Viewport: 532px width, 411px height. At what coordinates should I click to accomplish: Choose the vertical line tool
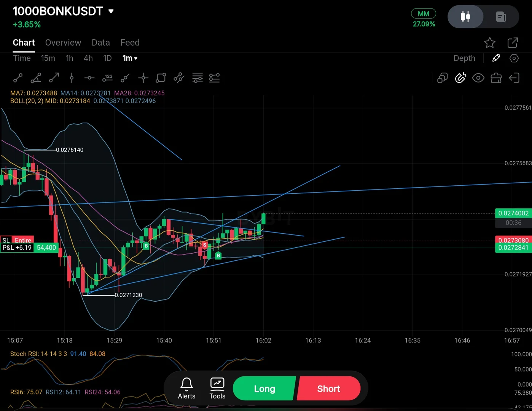point(72,78)
